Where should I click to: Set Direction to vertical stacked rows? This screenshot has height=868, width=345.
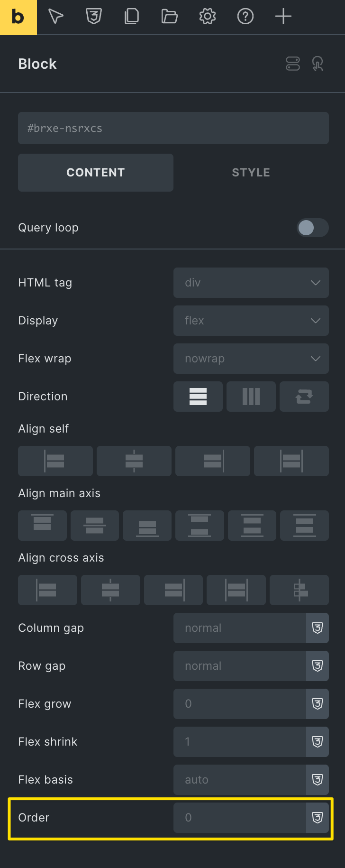click(198, 397)
